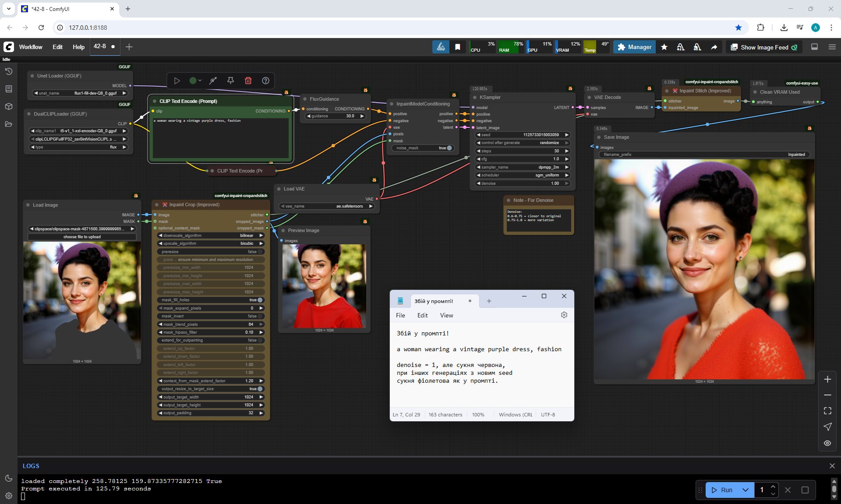Toggle noise_mask switch in InpaintModelConditioning
Viewport: 841px width, 504px height.
(449, 148)
